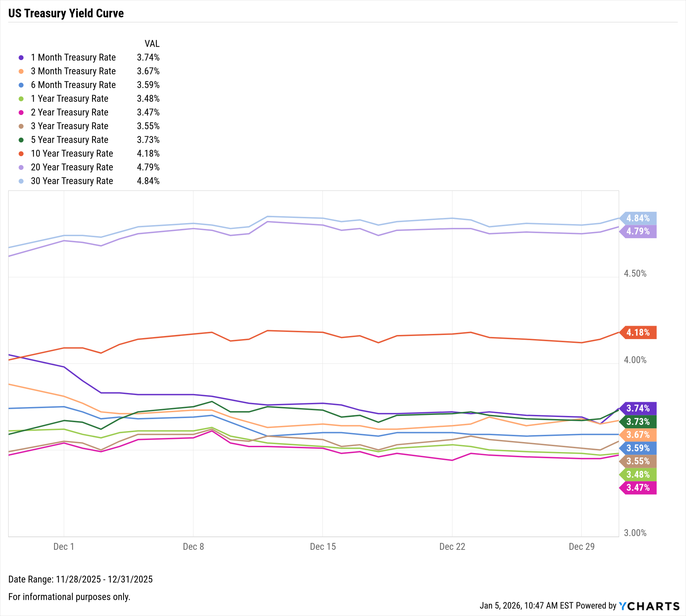Click the green 5 Year Treasury legend dot
Image resolution: width=686 pixels, height=616 pixels.
(21, 140)
